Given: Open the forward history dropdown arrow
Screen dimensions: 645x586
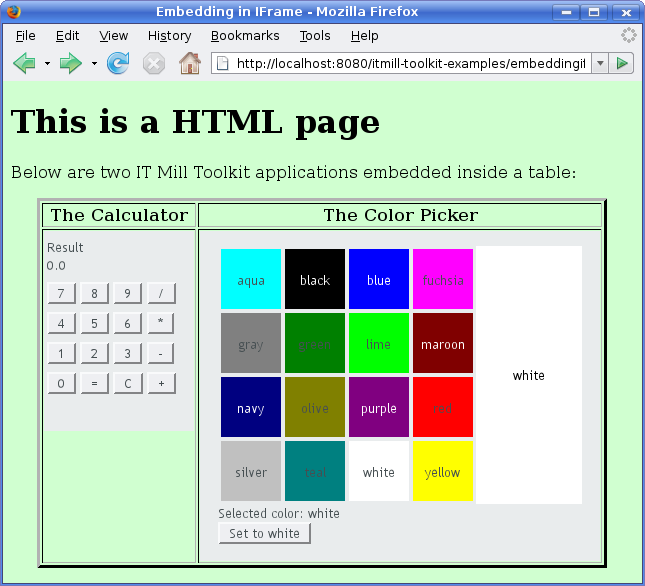Looking at the screenshot, I should 94,64.
